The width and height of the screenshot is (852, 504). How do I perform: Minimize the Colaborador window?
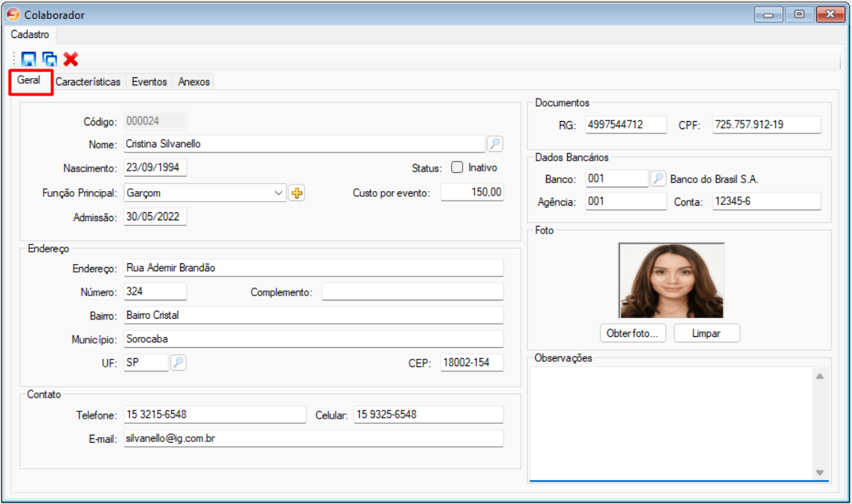click(x=768, y=15)
